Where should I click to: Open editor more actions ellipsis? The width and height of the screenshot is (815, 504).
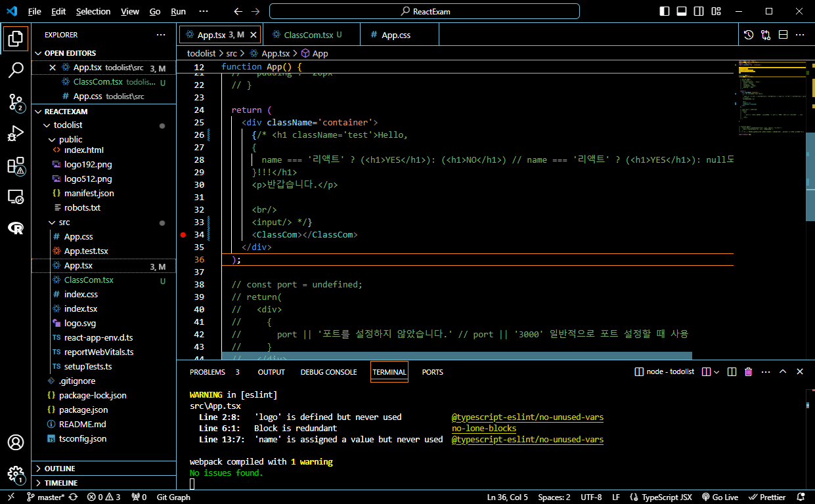(800, 35)
